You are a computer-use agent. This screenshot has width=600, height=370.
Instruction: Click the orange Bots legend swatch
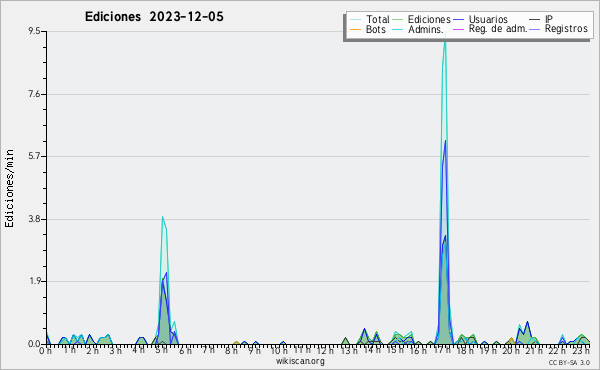coord(355,29)
